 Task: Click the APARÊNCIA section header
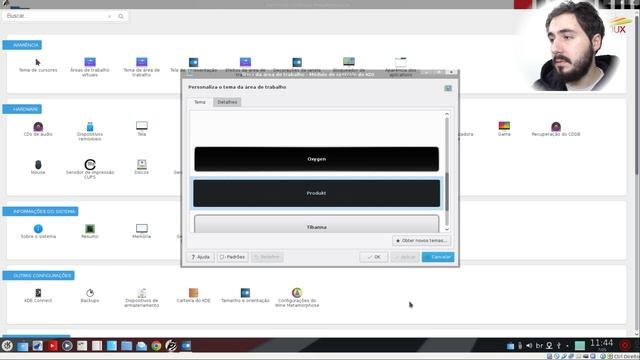pyautogui.click(x=22, y=45)
